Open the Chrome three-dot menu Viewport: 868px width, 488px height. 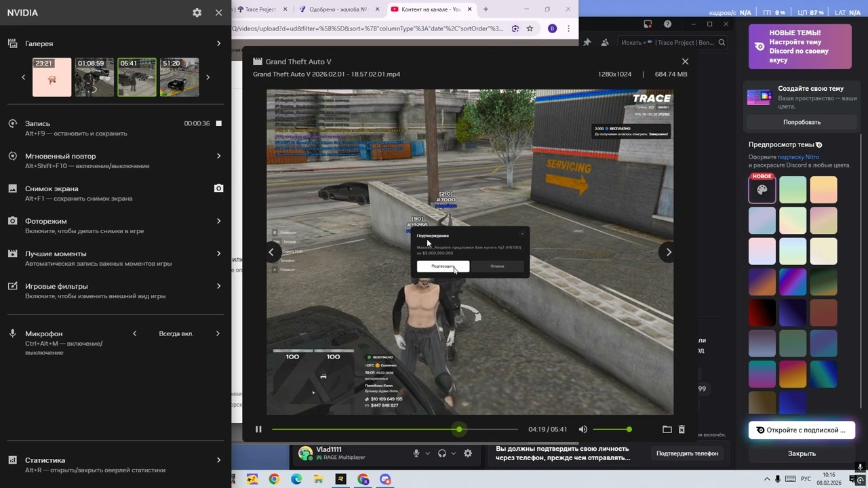tap(569, 28)
